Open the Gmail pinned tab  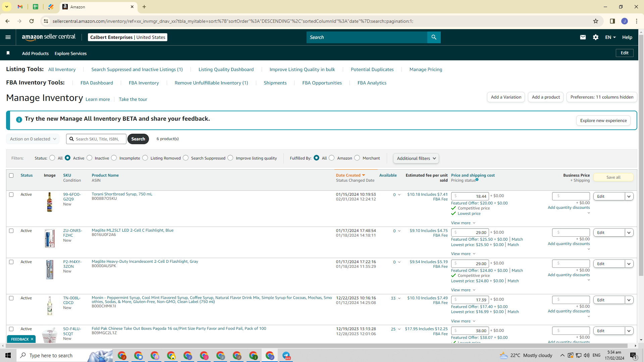coord(20,7)
